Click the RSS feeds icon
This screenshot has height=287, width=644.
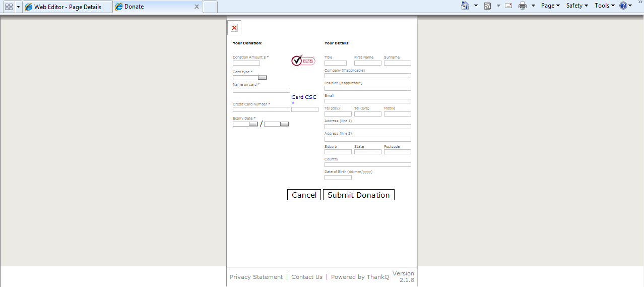coord(487,6)
